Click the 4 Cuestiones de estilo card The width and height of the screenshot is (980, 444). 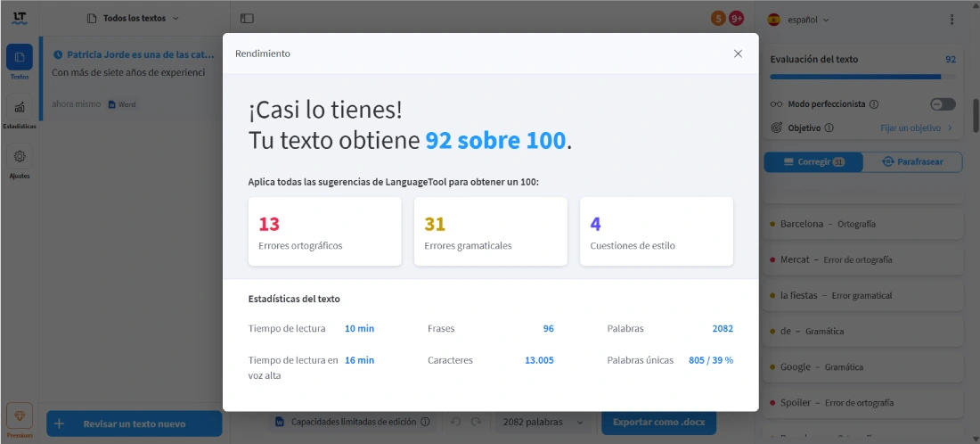(657, 232)
